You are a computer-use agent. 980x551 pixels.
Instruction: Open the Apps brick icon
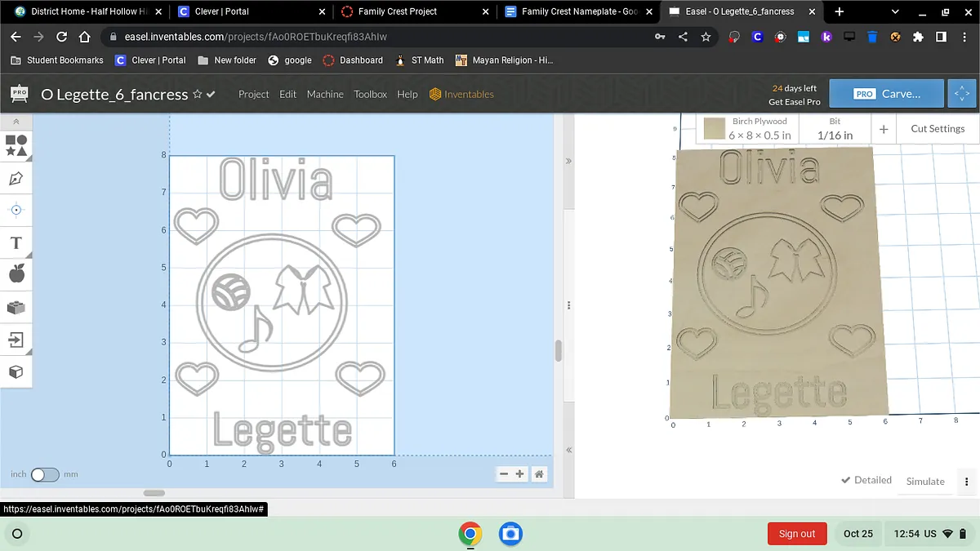(x=16, y=307)
